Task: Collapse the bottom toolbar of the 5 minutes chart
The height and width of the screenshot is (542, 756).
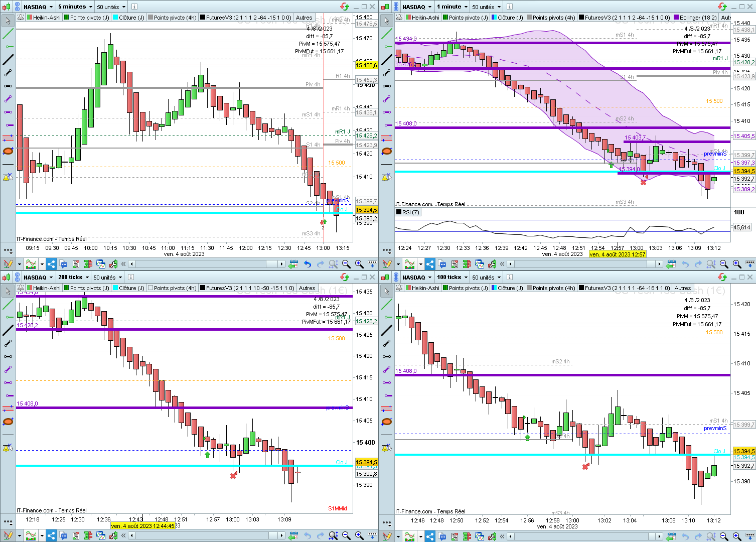Action: [x=123, y=264]
